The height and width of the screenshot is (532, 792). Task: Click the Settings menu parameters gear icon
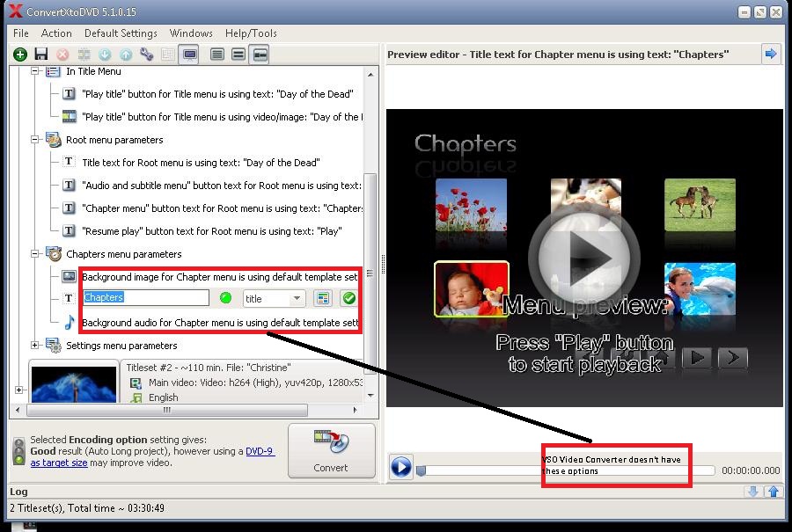(53, 346)
